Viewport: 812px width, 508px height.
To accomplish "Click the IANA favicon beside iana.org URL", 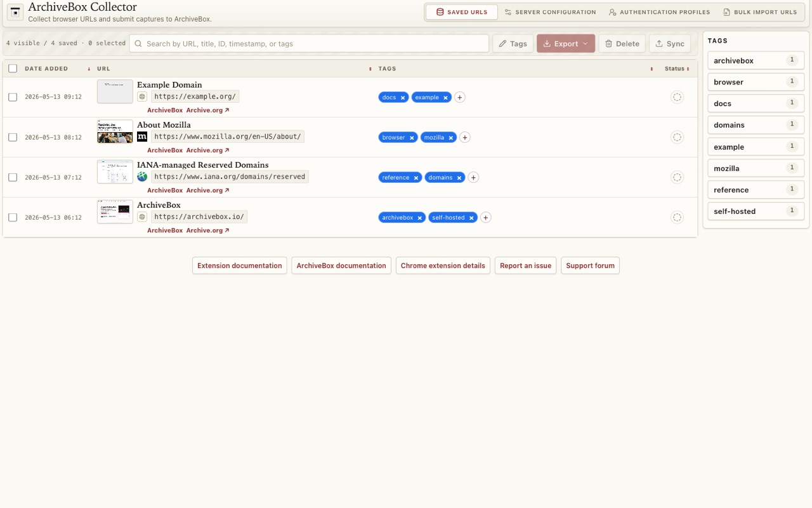I will (142, 177).
